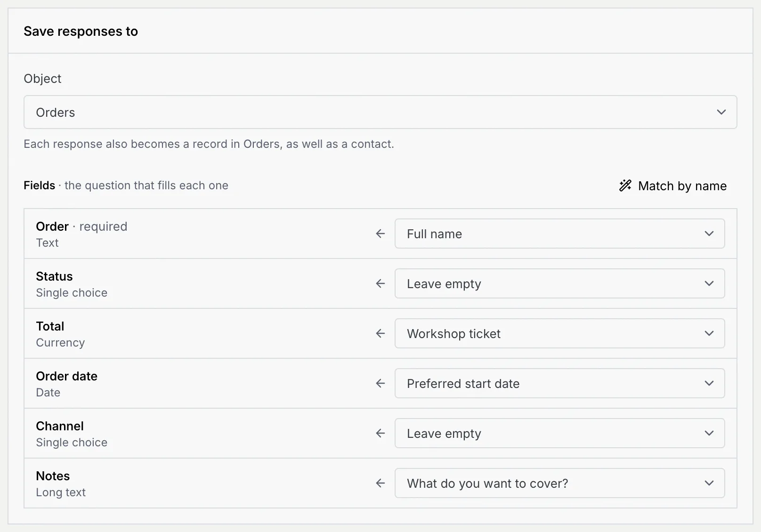The image size is (761, 532).
Task: Click the Notes field name
Action: 53,476
